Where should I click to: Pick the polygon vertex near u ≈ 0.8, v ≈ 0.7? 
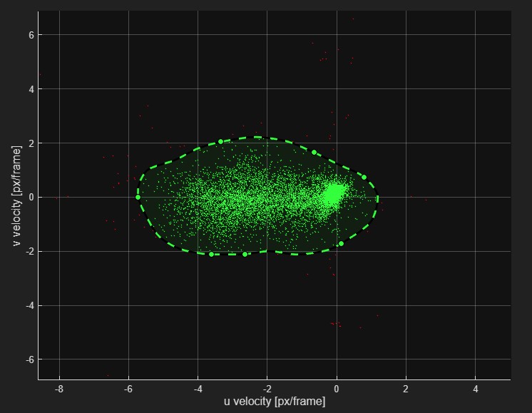coord(364,177)
